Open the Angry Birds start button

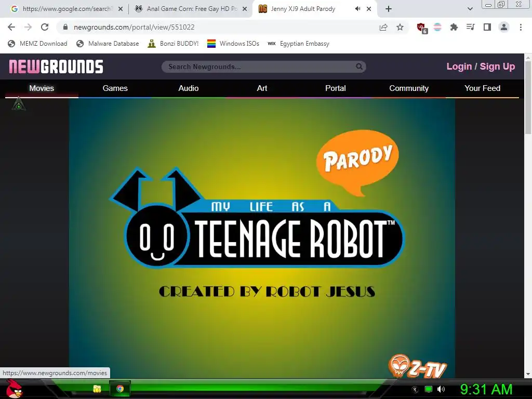point(14,389)
